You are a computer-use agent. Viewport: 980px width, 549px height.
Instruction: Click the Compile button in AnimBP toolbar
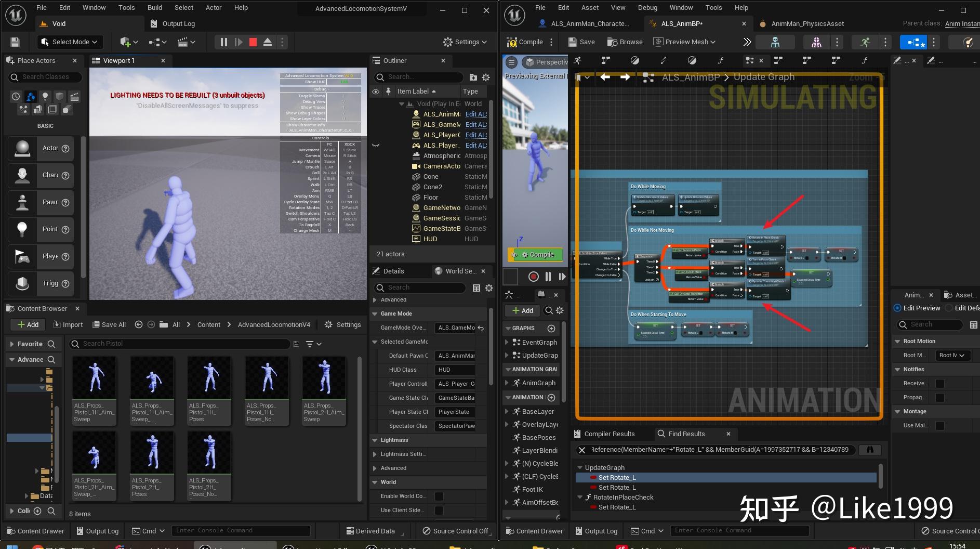point(525,42)
